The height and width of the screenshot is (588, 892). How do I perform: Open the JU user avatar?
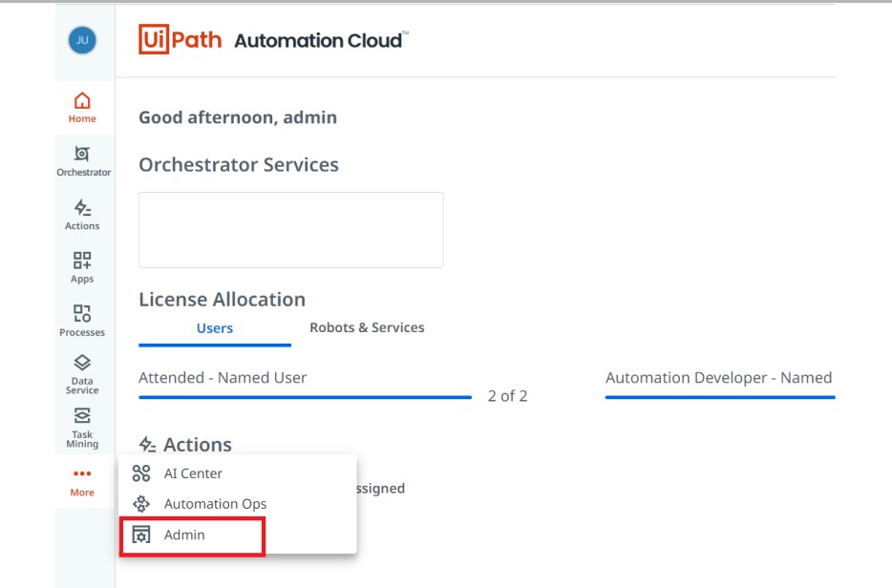click(x=82, y=40)
